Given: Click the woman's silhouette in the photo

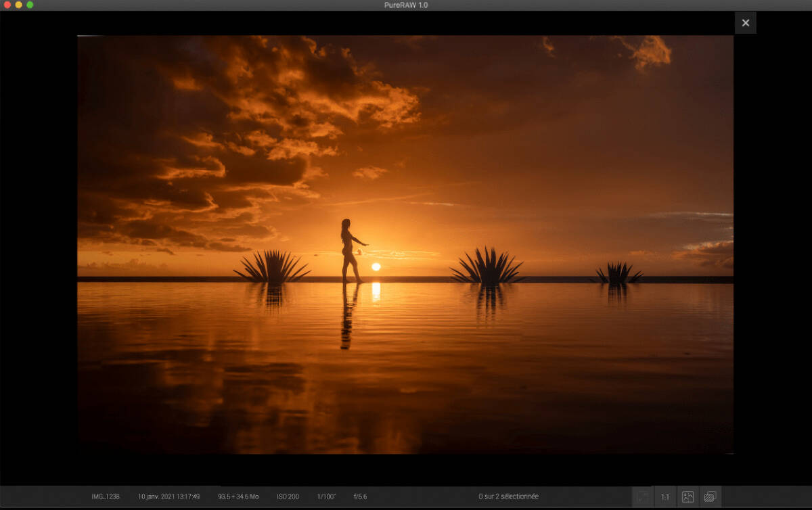Looking at the screenshot, I should click(x=349, y=250).
